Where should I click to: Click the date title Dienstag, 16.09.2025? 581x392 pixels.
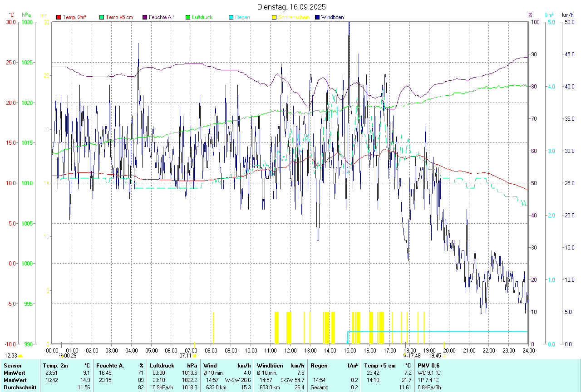[x=291, y=7]
